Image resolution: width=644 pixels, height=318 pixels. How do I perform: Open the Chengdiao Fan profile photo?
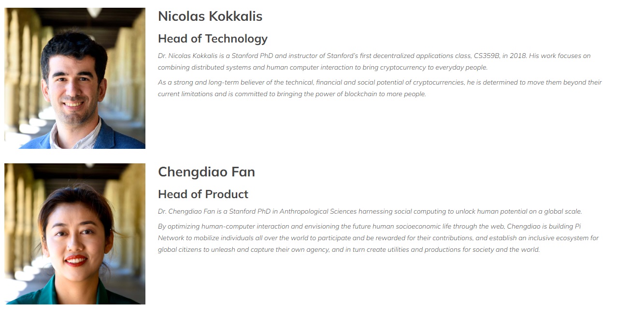coord(75,234)
